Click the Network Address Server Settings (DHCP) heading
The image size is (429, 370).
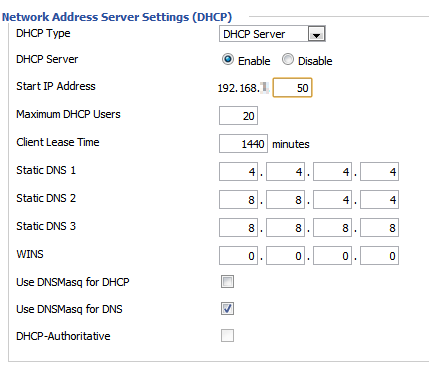coord(117,17)
